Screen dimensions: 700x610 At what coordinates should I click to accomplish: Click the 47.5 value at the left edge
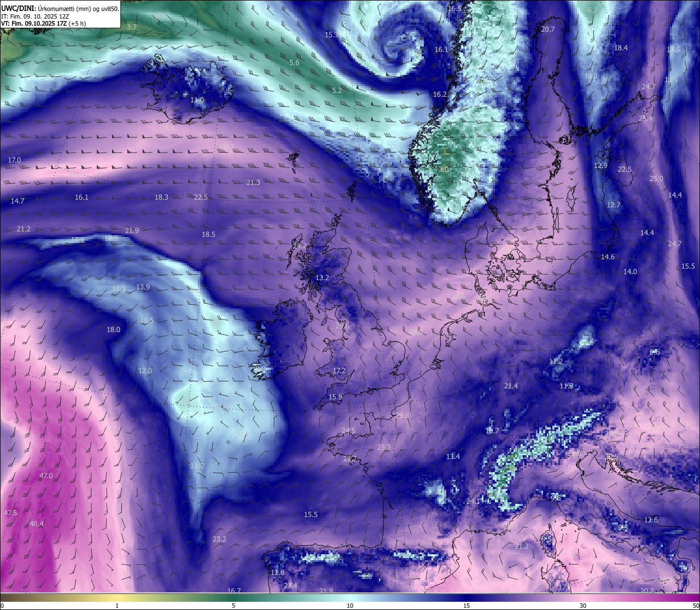(x=10, y=513)
